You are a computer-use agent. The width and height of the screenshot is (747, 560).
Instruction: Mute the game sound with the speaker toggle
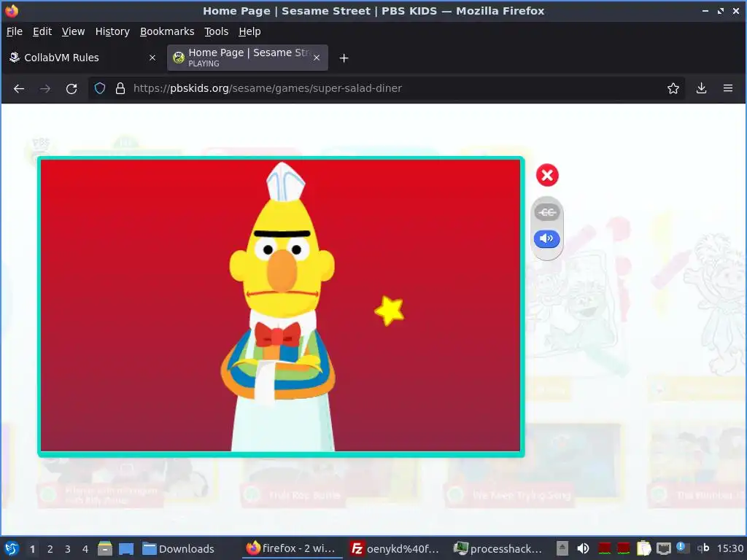(546, 238)
